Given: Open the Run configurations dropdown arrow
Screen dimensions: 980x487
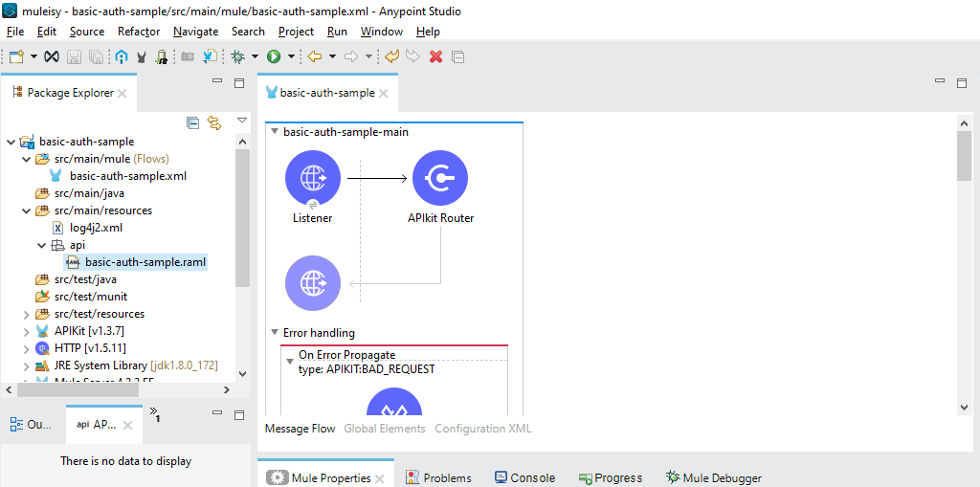Looking at the screenshot, I should 291,56.
